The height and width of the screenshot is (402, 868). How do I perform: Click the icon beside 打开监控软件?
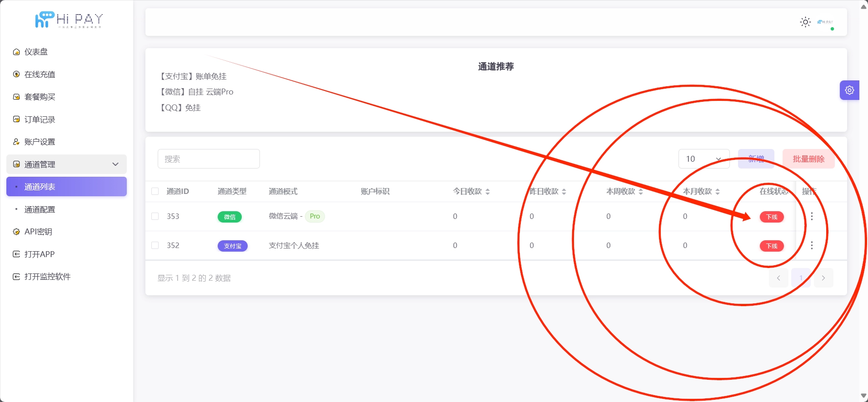click(16, 277)
